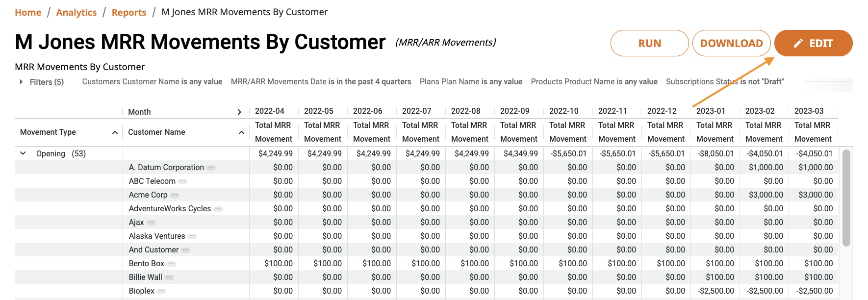Click the ellipsis icon beside Bento Box
868x300 pixels.
click(171, 264)
